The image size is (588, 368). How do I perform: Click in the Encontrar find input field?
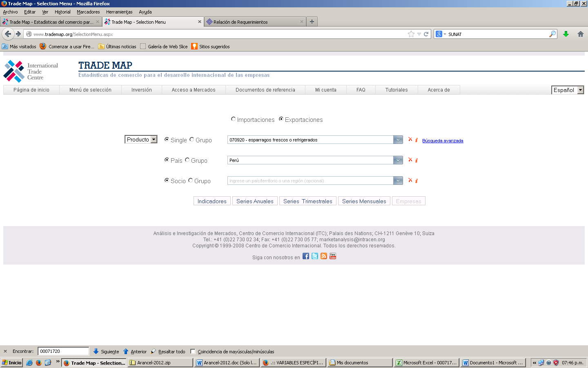point(63,351)
